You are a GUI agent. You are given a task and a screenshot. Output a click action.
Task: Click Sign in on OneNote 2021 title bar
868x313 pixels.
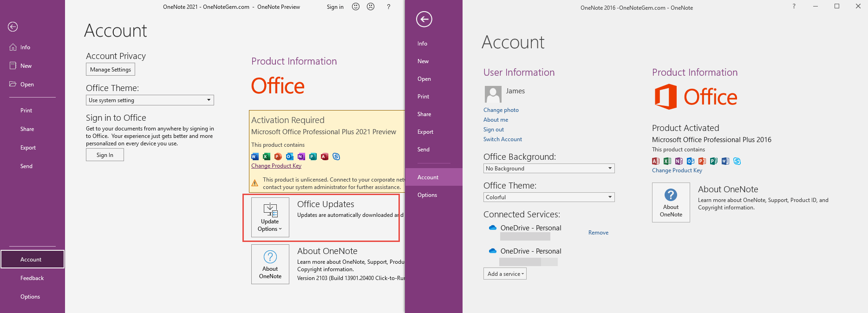[x=335, y=7]
